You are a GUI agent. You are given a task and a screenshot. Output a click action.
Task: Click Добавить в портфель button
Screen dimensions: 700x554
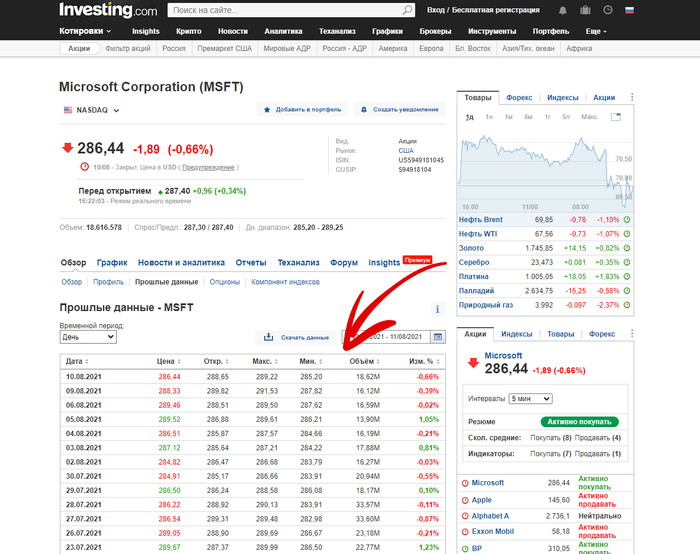point(303,110)
